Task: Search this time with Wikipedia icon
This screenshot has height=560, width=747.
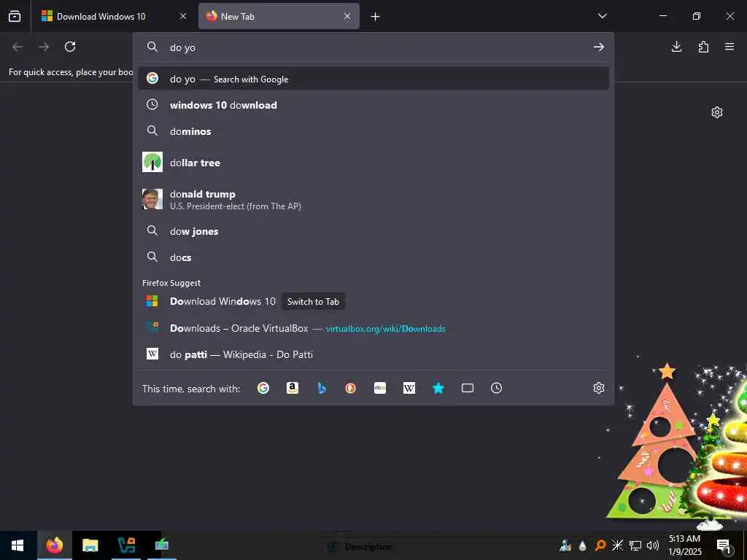Action: coord(409,388)
